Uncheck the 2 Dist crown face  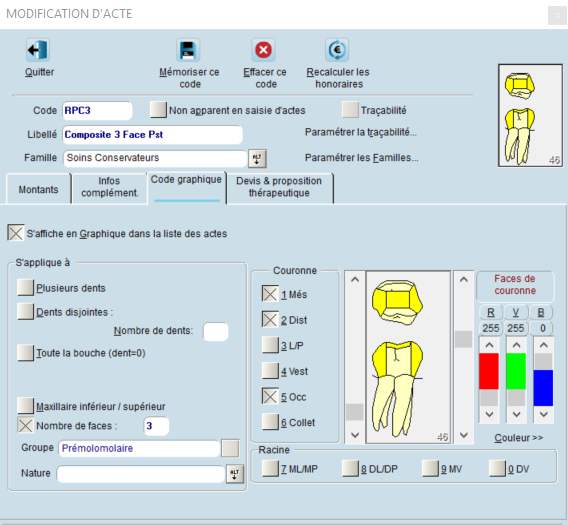point(270,320)
